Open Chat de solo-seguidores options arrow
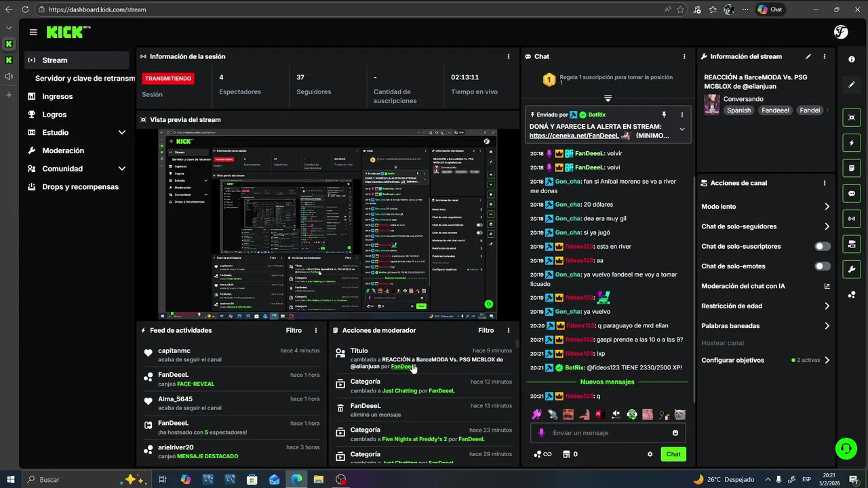The height and width of the screenshot is (488, 868). coord(827,226)
